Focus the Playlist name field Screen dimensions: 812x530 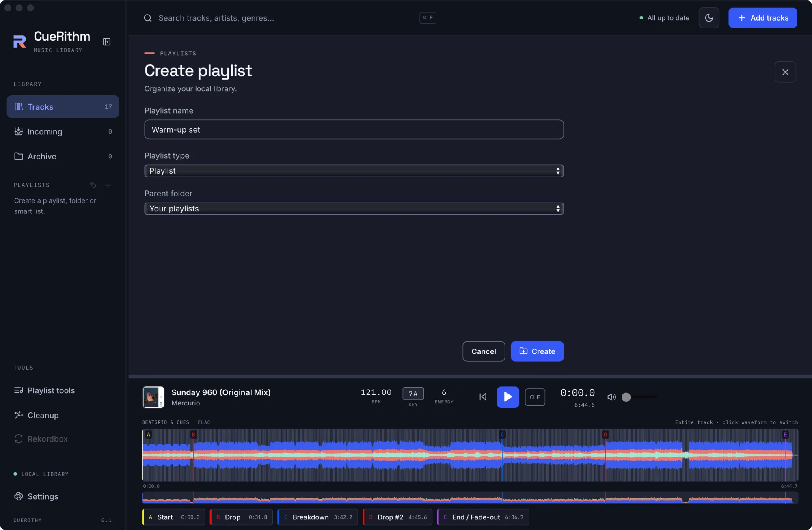click(x=354, y=129)
